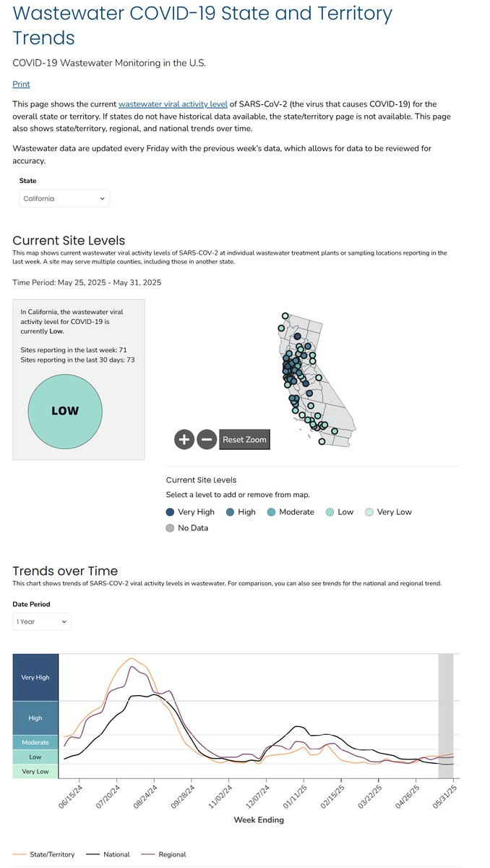Select the shaded latest-week bar on trend chart
The width and height of the screenshot is (490, 868).
446,716
